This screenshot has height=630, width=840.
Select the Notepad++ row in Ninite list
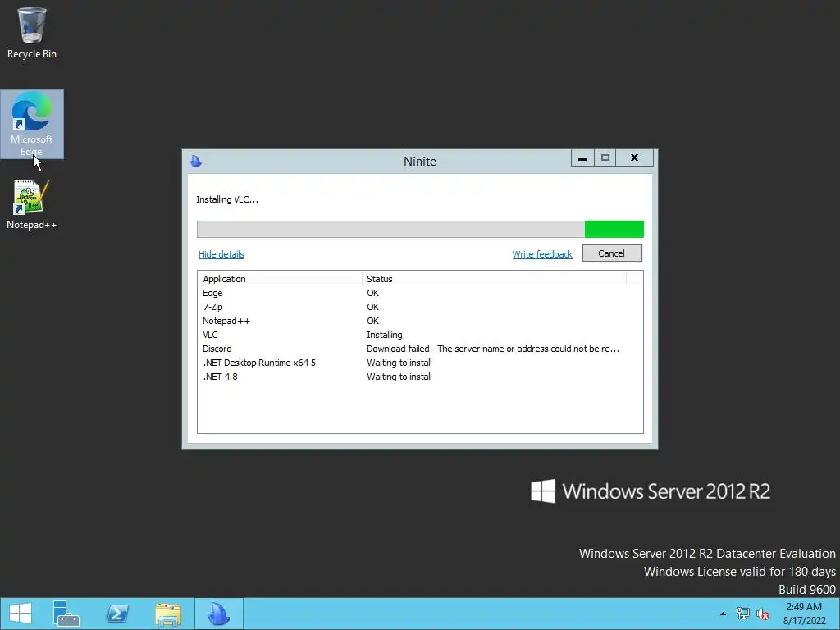pyautogui.click(x=420, y=321)
